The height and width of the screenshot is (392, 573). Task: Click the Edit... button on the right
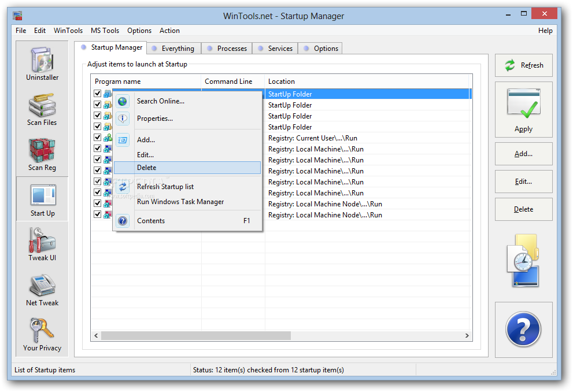click(x=523, y=182)
